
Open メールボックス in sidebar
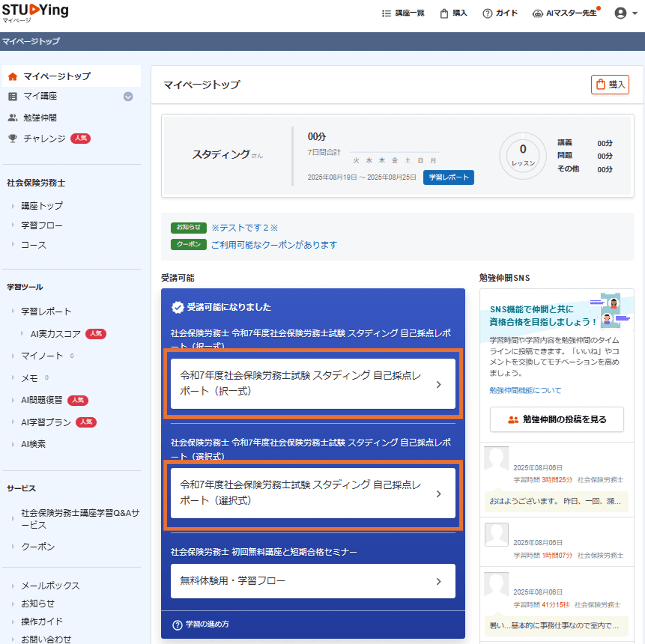coord(50,586)
